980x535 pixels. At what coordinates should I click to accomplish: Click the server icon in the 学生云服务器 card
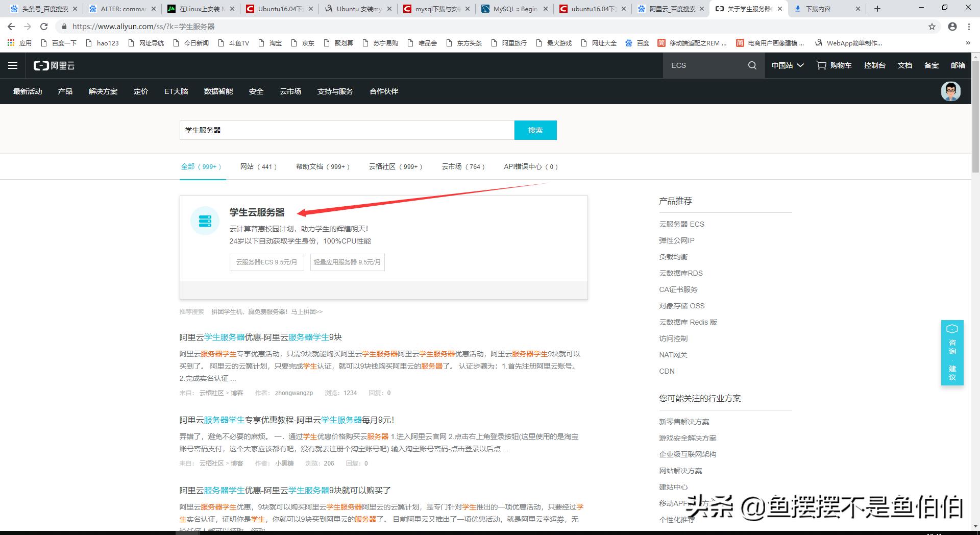pos(205,221)
